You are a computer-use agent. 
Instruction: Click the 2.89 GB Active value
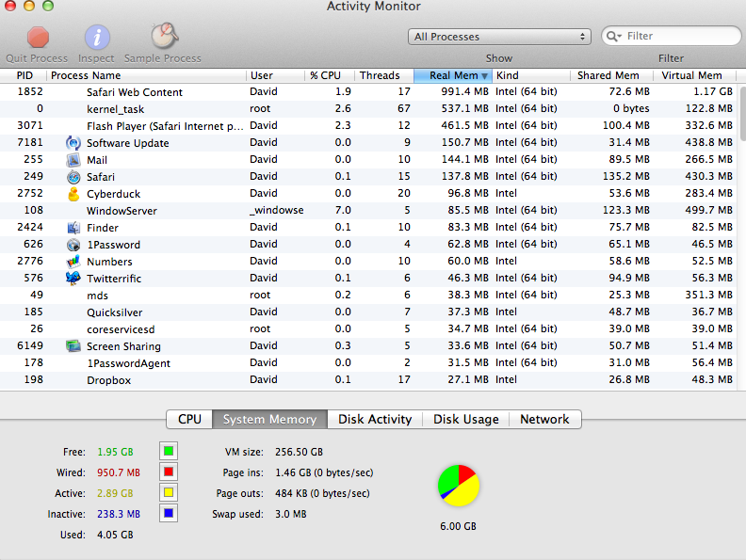(x=115, y=493)
